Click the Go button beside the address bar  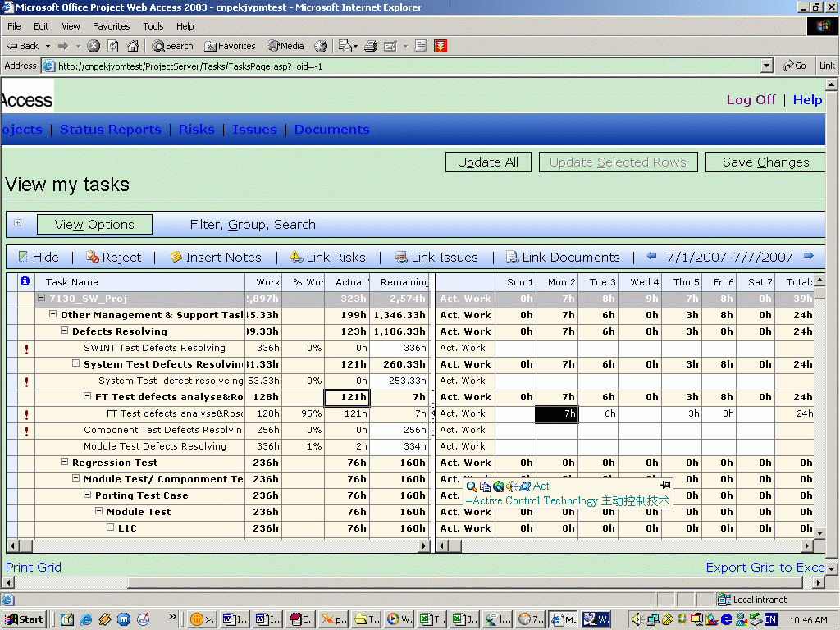coord(794,66)
